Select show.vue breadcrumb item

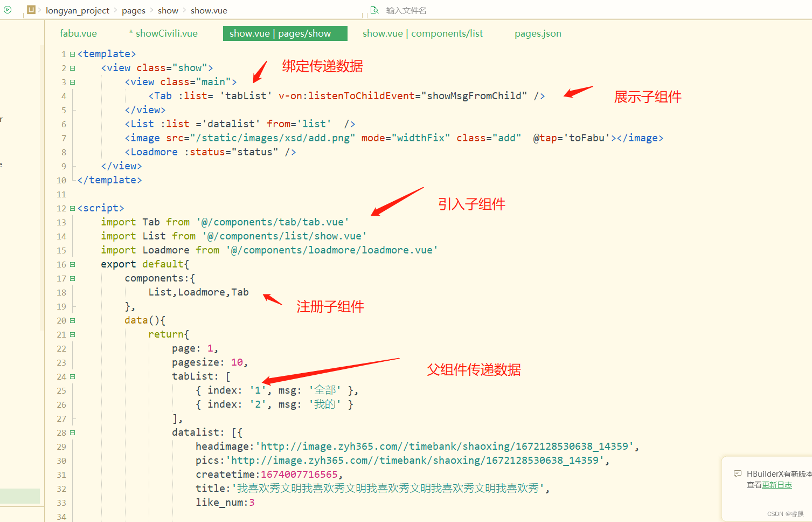pyautogui.click(x=209, y=10)
